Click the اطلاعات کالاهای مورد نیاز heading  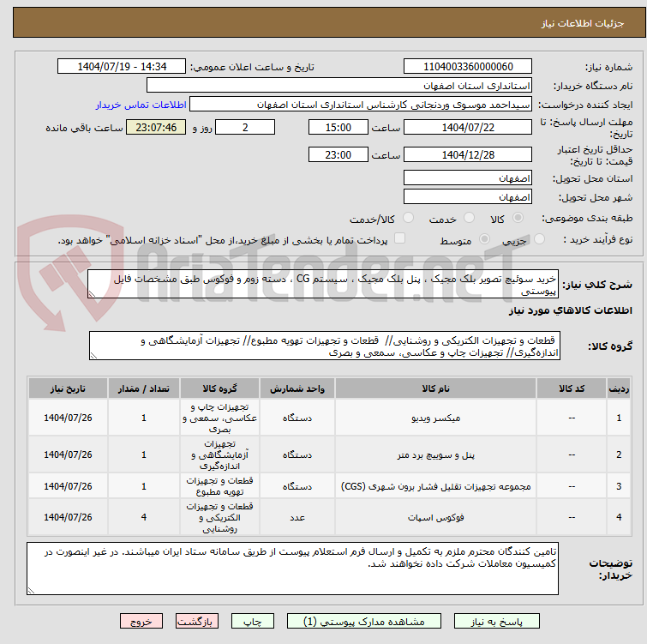570,310
